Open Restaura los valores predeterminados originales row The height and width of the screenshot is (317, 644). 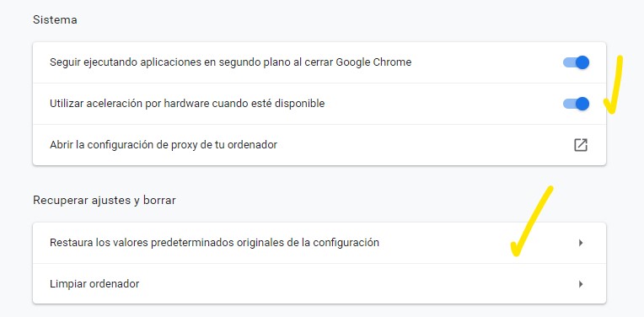pyautogui.click(x=319, y=243)
